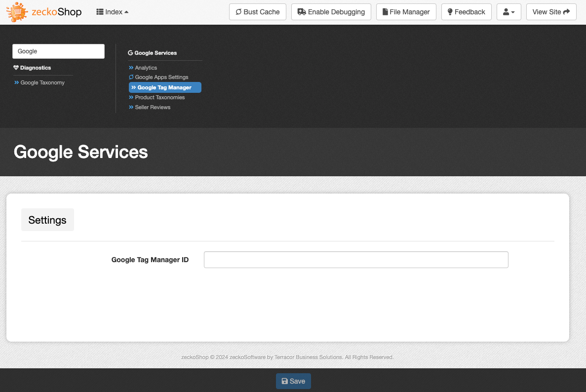Open Seller Reviews link

153,107
